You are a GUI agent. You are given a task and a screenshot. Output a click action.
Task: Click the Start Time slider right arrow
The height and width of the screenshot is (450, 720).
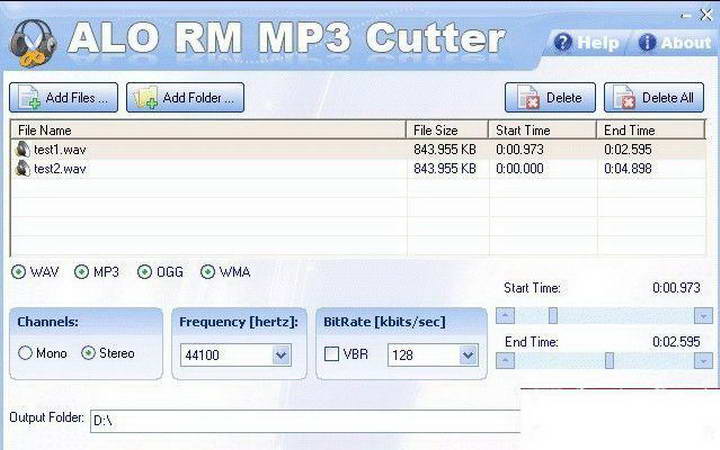click(x=703, y=315)
